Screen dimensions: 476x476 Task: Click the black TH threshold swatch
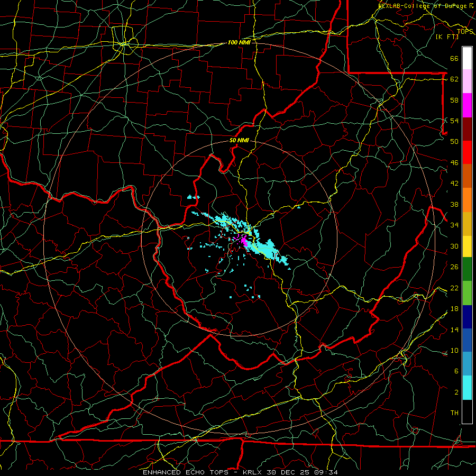467,411
